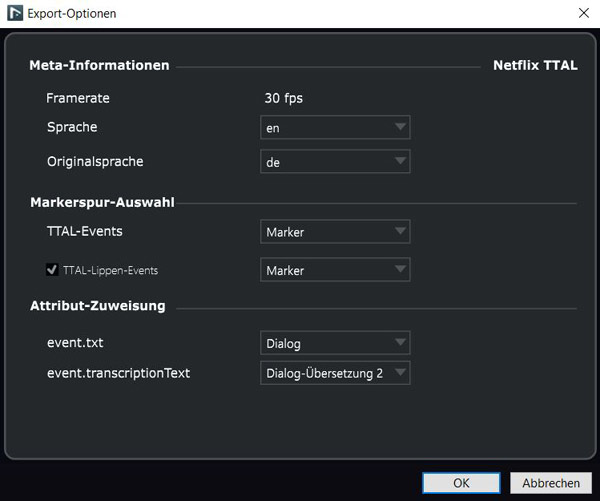This screenshot has width=600, height=501.
Task: Close the Export-Optionen dialog window
Action: [583, 14]
